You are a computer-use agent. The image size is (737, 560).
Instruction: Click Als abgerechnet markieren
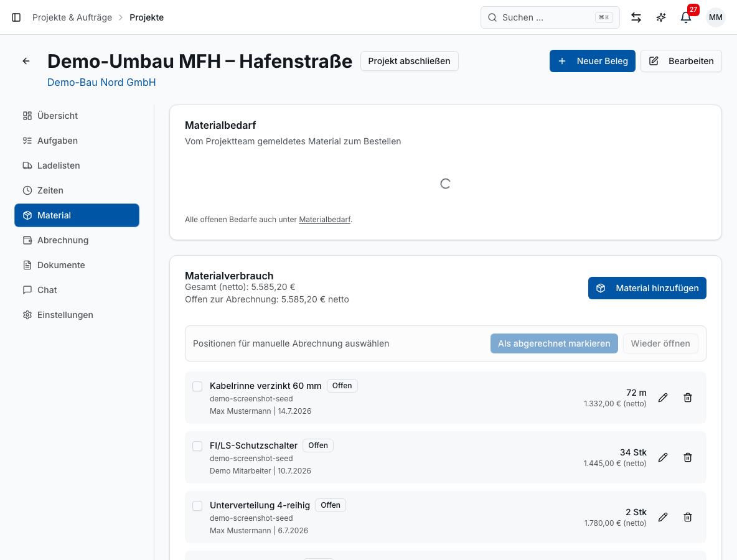554,343
